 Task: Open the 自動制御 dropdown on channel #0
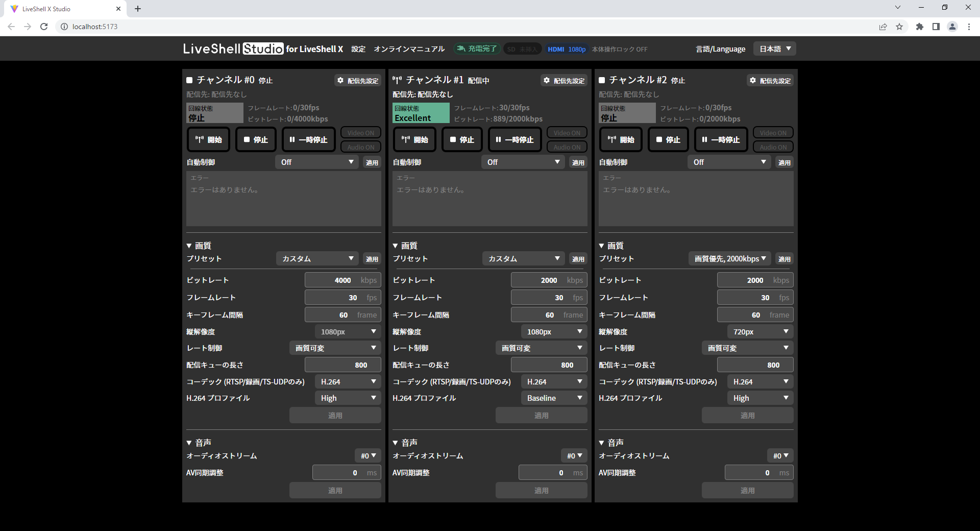point(316,162)
